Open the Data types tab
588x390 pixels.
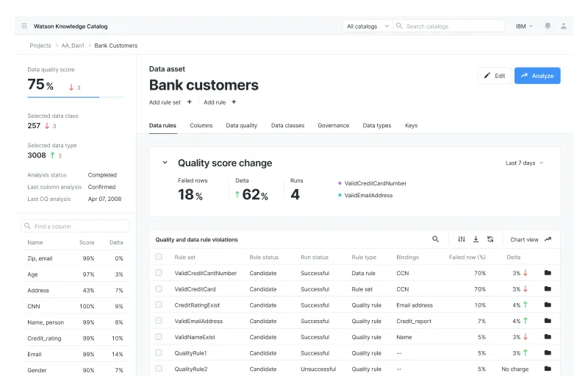point(377,125)
